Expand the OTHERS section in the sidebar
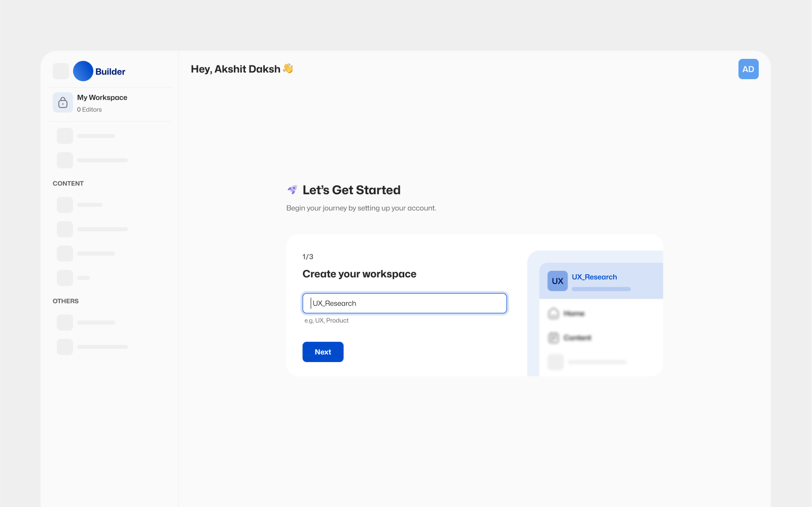The image size is (812, 507). tap(65, 301)
